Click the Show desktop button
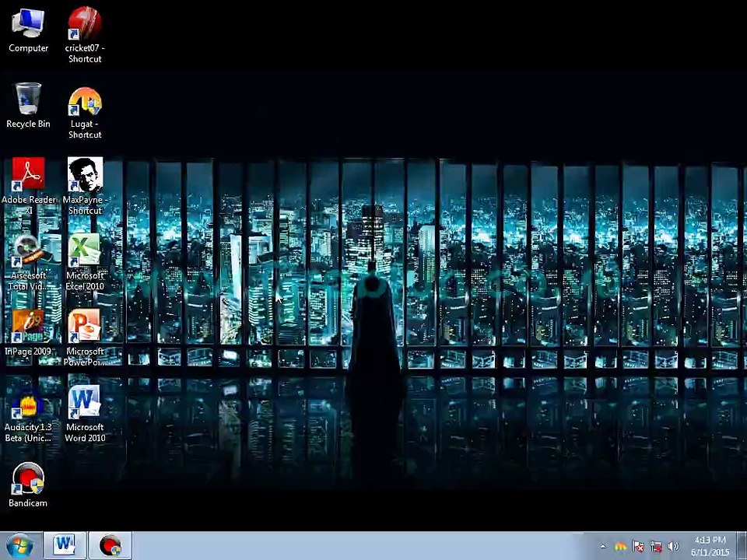This screenshot has height=560, width=747. 742,546
